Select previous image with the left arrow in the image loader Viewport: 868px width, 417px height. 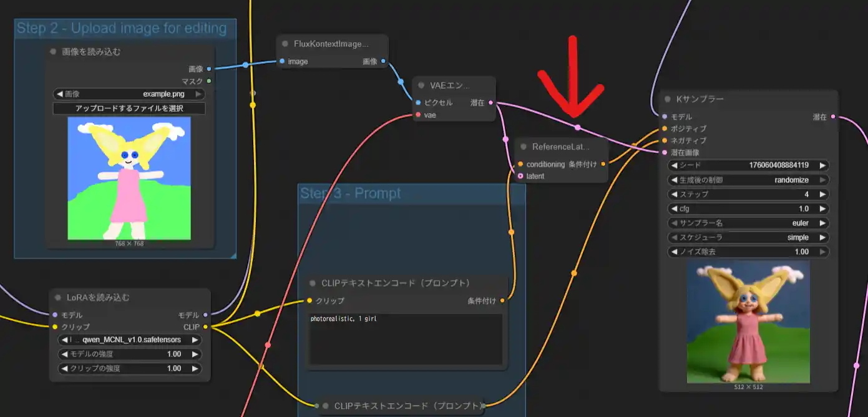point(60,94)
